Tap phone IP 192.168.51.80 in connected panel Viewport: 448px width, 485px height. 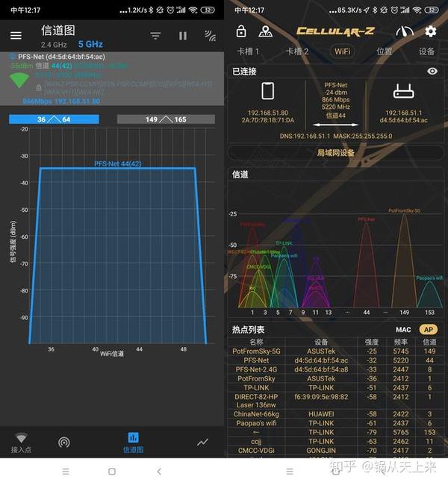pos(268,113)
